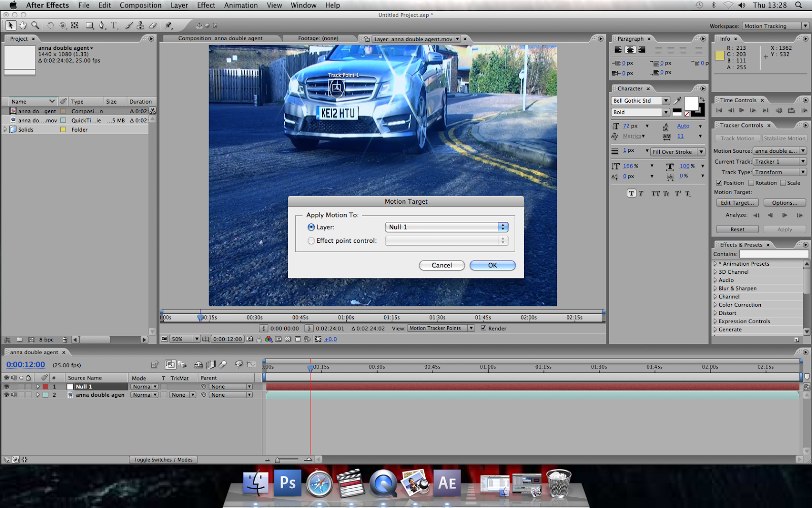812x508 pixels.
Task: Click the white fill color swatch
Action: coord(691,103)
